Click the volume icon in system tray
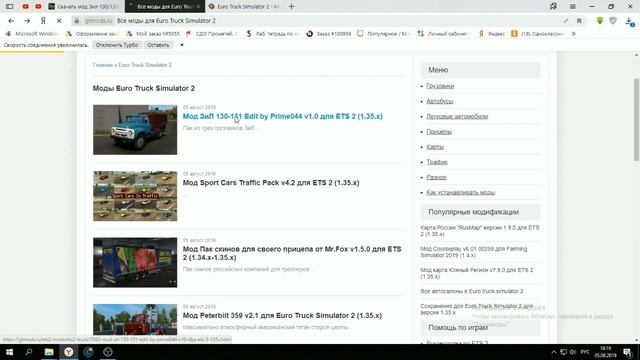The width and height of the screenshot is (640, 360). pyautogui.click(x=573, y=352)
